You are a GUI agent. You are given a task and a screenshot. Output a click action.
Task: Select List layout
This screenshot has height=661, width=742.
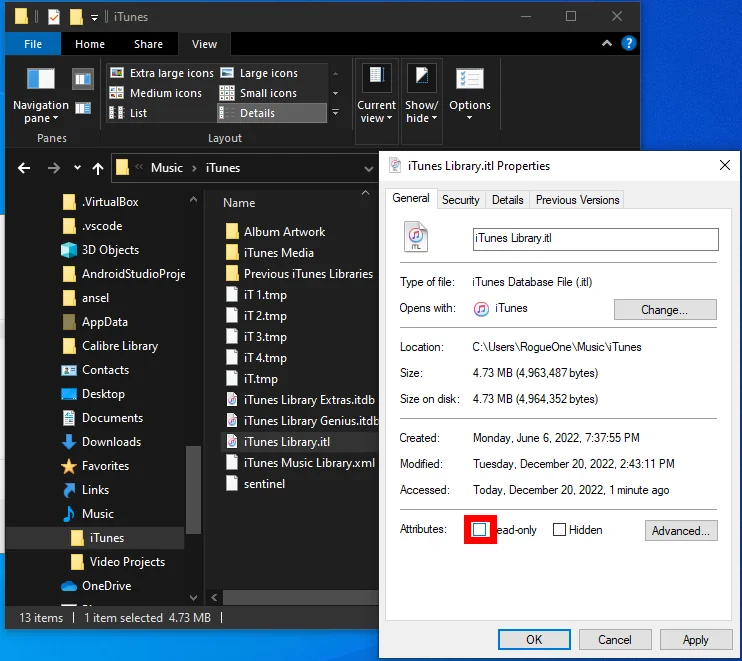pos(129,113)
